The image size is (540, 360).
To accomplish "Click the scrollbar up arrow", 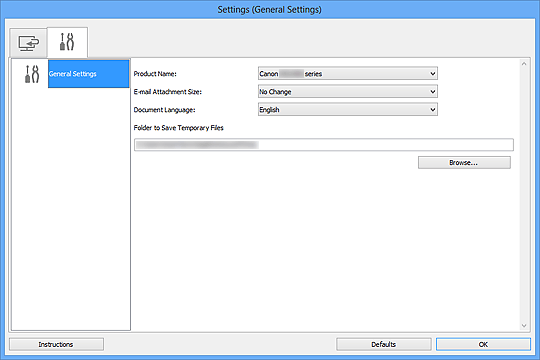I will click(x=524, y=64).
